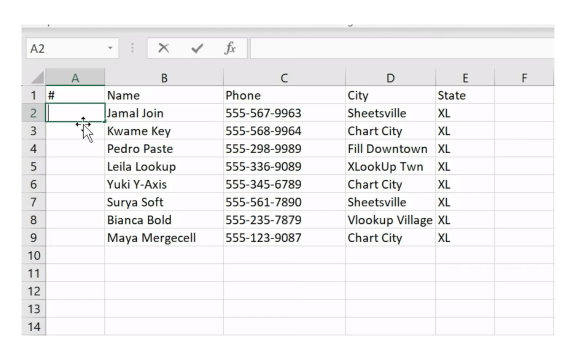
Task: Select row 6 header
Action: 33,184
